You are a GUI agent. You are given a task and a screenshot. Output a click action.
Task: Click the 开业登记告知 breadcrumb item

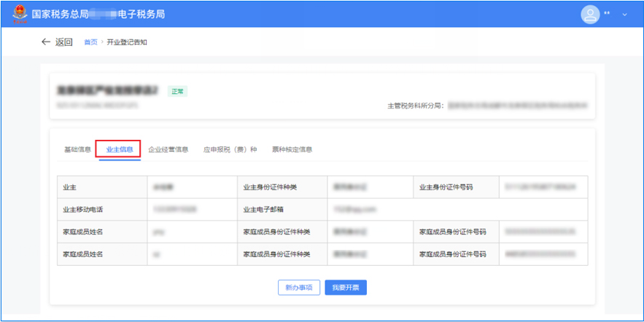pyautogui.click(x=128, y=42)
